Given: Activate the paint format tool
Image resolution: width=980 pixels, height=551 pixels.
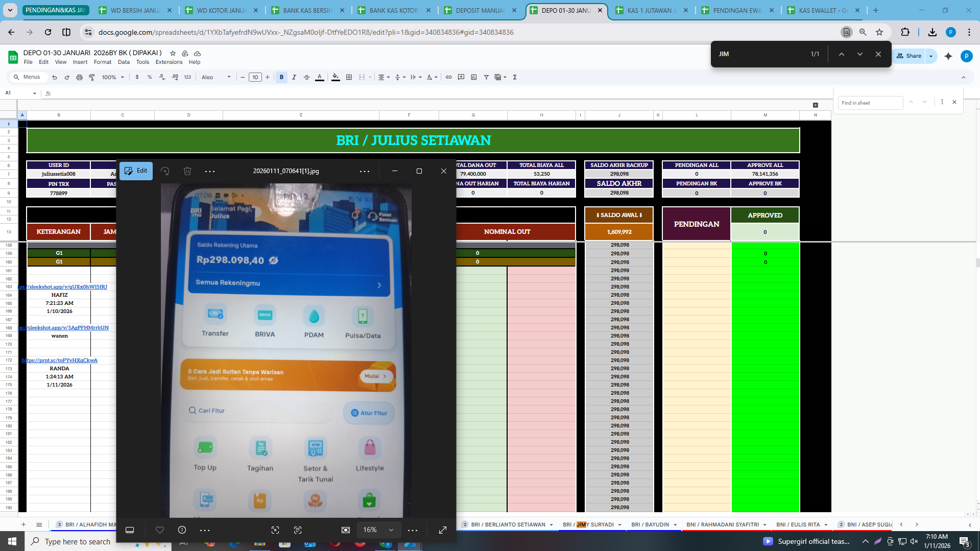Looking at the screenshot, I should tap(92, 77).
